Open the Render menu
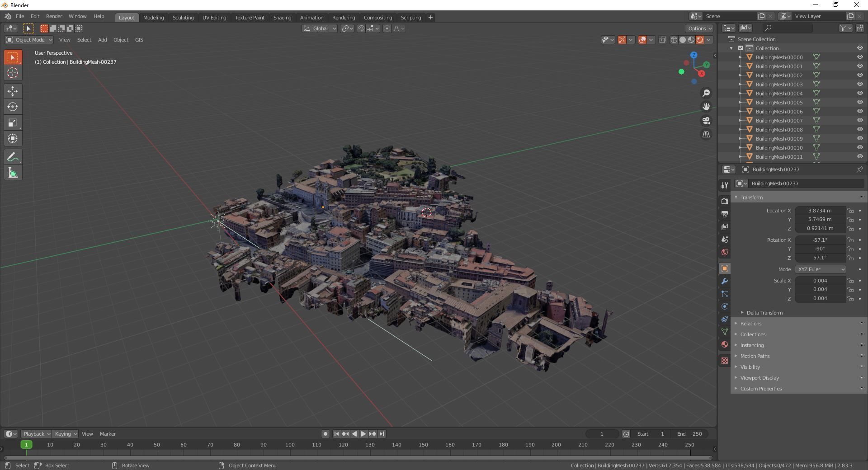 point(54,16)
